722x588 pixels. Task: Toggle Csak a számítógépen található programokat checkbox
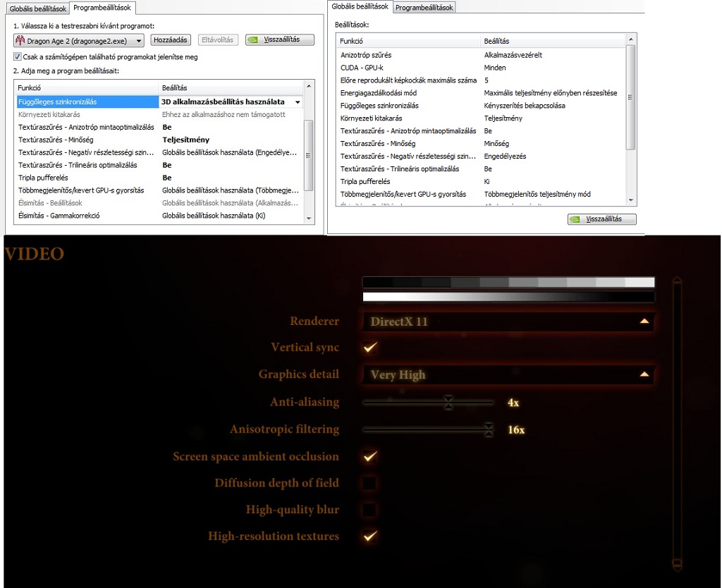(18, 56)
